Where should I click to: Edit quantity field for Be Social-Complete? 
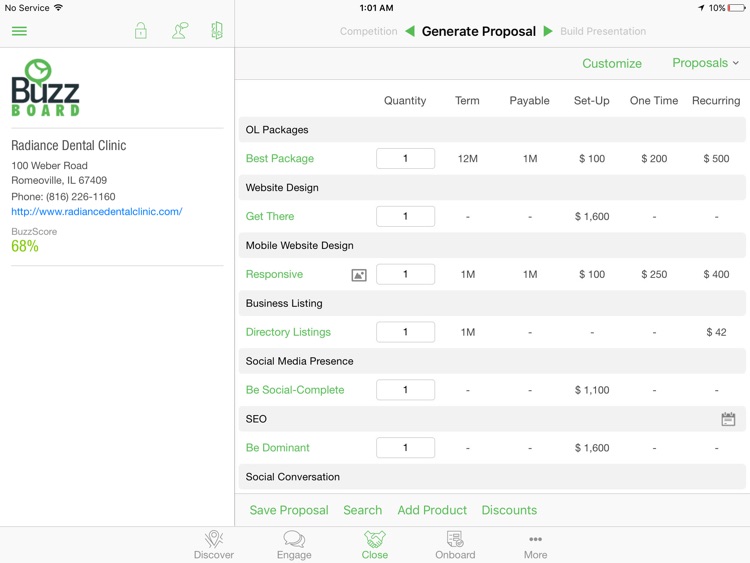tap(406, 390)
